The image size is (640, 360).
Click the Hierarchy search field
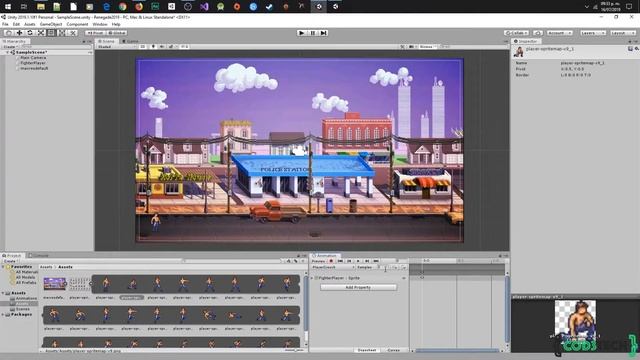[x=55, y=47]
